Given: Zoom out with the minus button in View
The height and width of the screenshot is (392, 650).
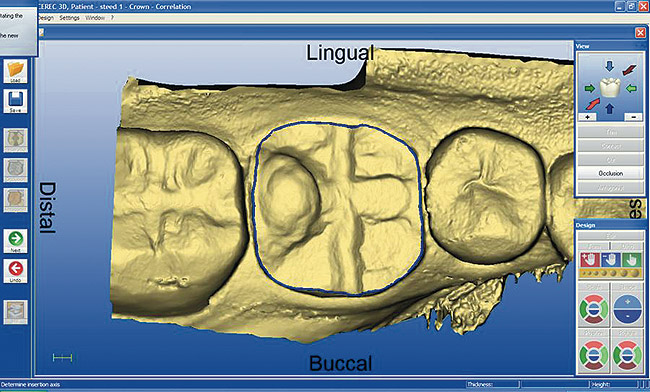Looking at the screenshot, I should [634, 117].
